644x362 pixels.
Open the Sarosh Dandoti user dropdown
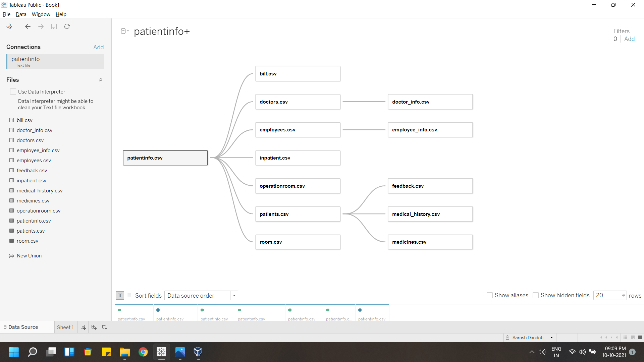pos(530,338)
